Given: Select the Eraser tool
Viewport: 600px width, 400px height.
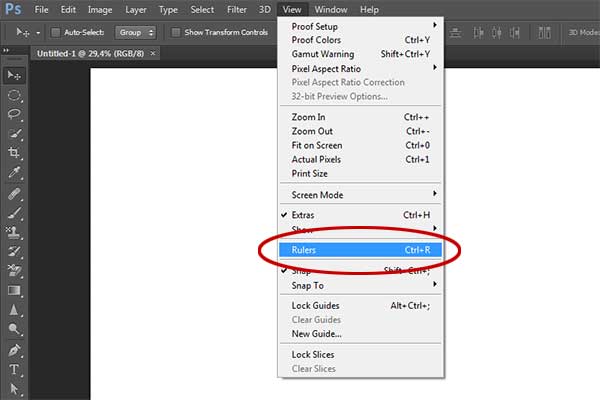Looking at the screenshot, I should (x=14, y=271).
